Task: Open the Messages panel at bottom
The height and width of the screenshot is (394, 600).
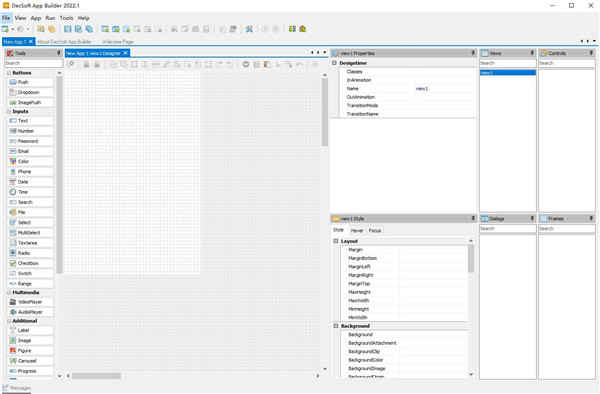Action: (x=16, y=388)
